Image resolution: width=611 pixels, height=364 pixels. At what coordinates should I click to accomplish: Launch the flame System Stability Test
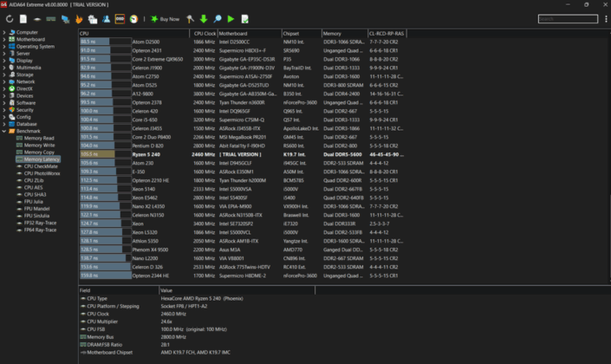[79, 19]
